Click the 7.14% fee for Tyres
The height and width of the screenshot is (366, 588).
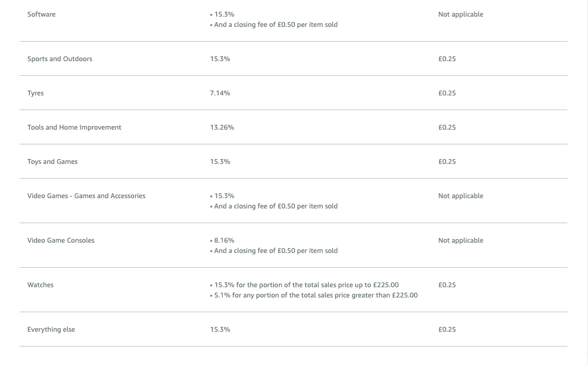click(x=220, y=93)
